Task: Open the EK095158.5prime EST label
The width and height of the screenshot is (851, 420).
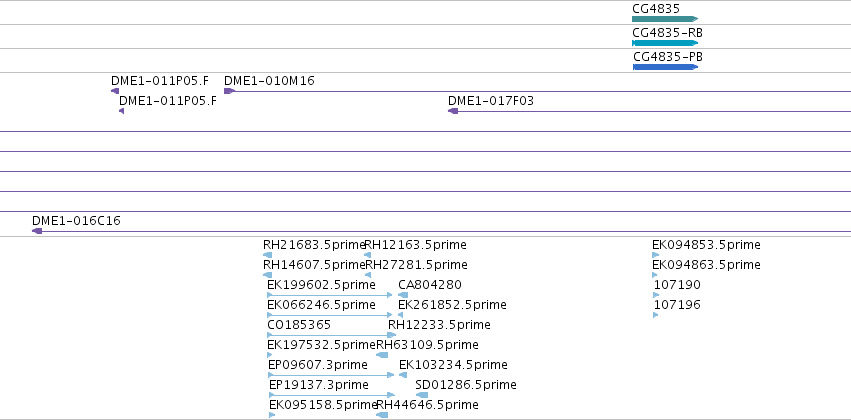Action: 322,405
